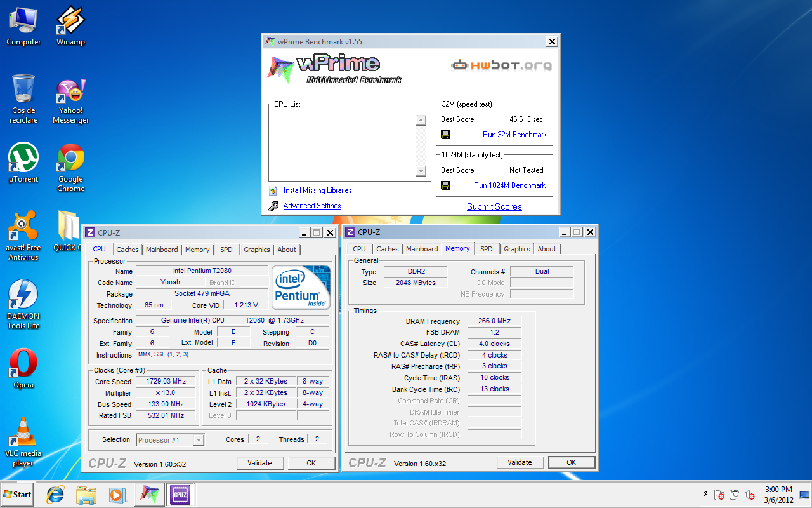The width and height of the screenshot is (812, 508).
Task: Click the Show desktop button
Action: [804, 495]
